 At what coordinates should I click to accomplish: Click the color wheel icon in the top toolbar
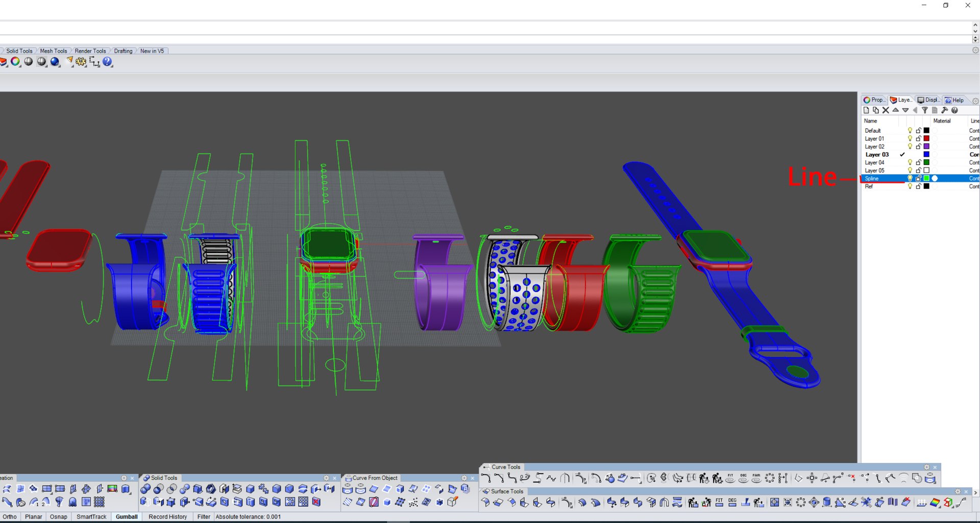[15, 62]
